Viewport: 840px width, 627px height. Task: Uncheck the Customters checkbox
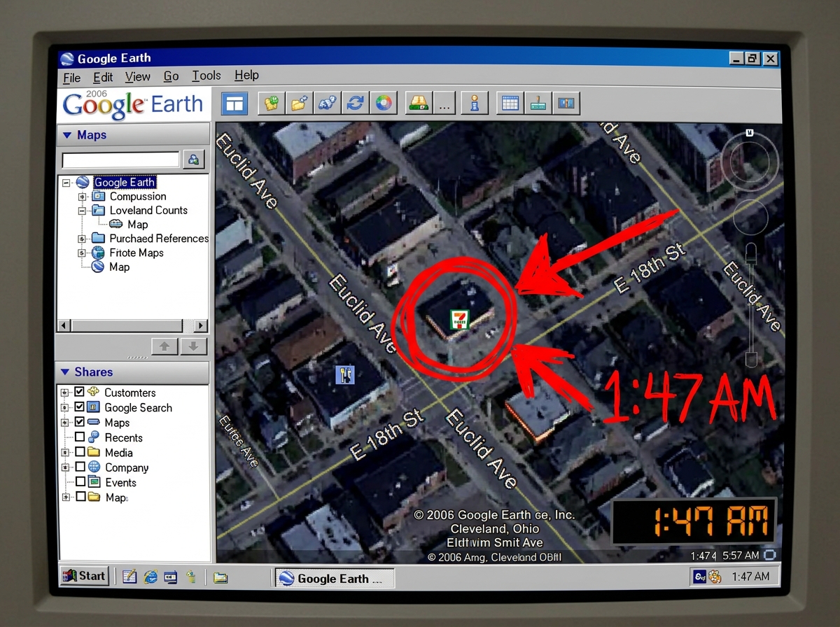tap(79, 392)
